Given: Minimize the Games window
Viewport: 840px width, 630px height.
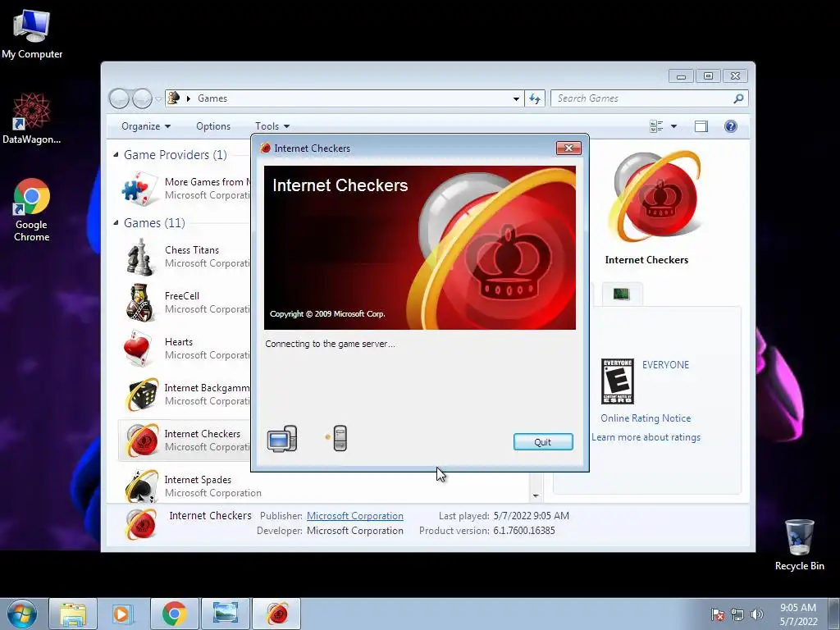Looking at the screenshot, I should point(681,76).
